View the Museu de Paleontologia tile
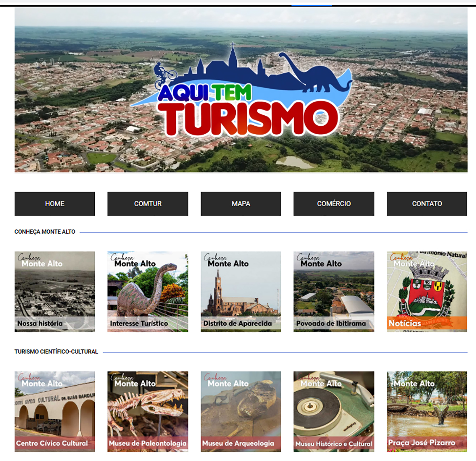This screenshot has width=476, height=461. 148,411
